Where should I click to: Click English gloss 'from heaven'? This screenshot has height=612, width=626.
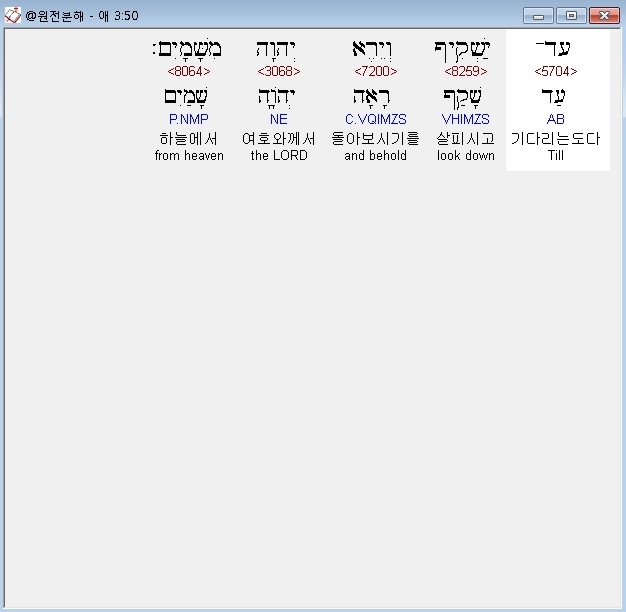coord(189,155)
